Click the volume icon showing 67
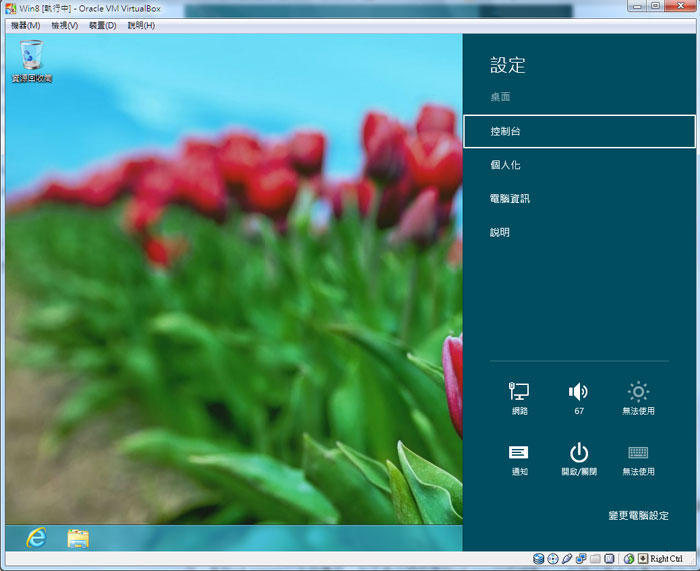 579,398
